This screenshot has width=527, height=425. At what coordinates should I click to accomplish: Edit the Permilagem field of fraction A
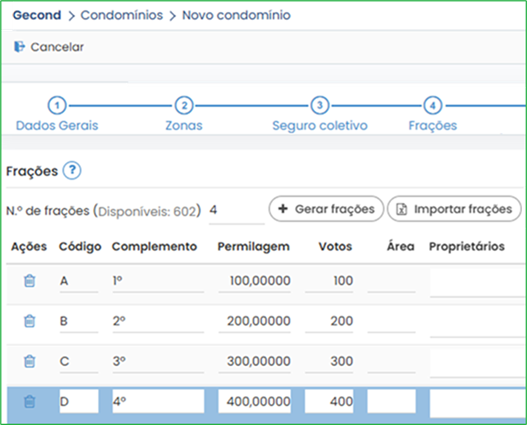[254, 281]
